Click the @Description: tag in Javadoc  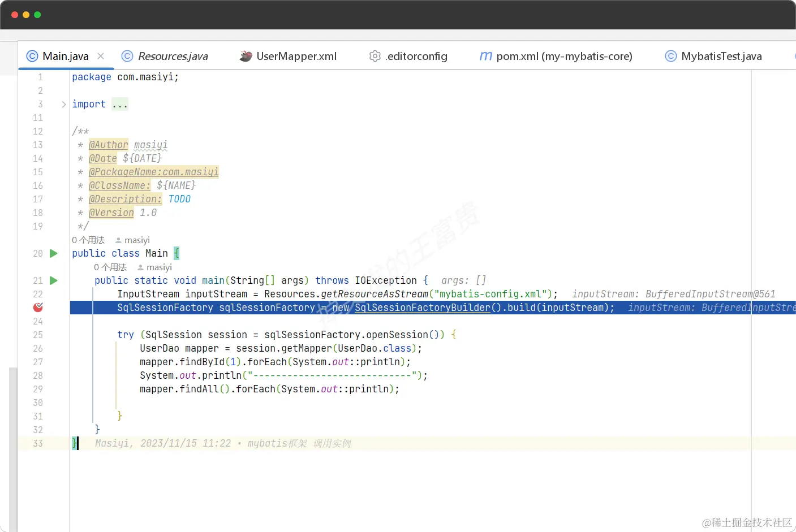coord(126,199)
